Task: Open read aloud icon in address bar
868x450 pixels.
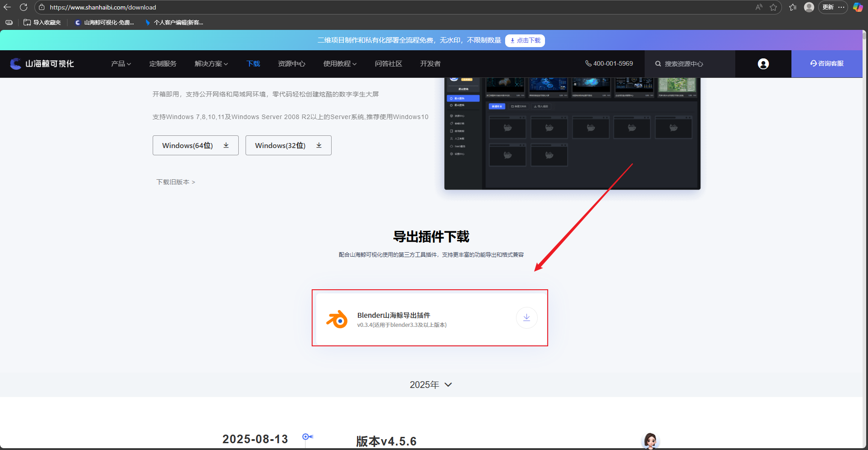Action: [759, 7]
